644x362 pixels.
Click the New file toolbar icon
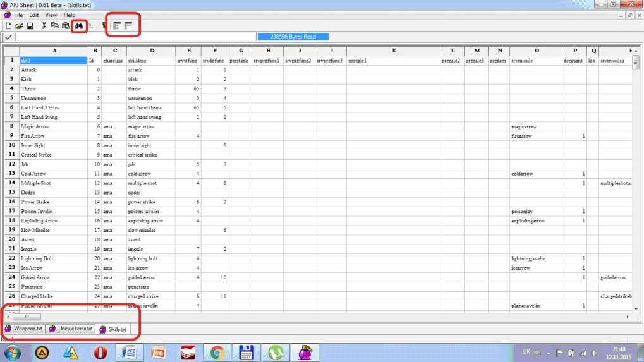(8, 26)
